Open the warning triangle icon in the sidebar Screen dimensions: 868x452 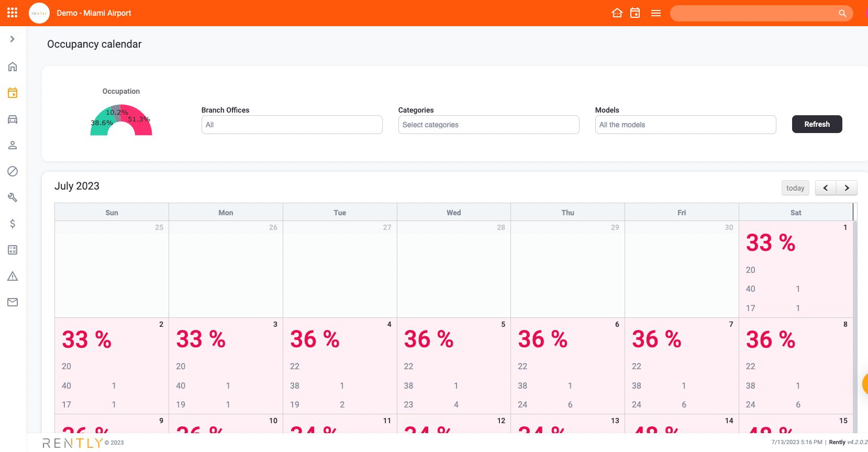pyautogui.click(x=13, y=276)
